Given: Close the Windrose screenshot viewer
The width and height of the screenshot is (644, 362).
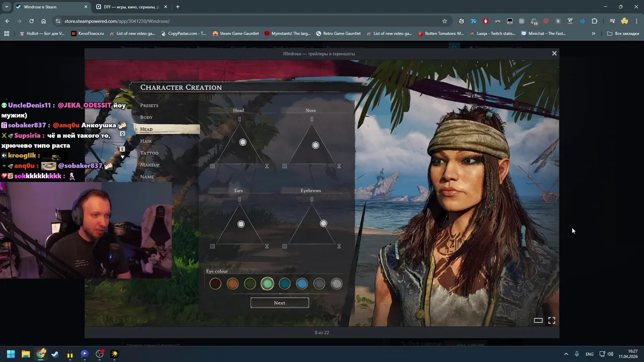Looking at the screenshot, I should (554, 53).
